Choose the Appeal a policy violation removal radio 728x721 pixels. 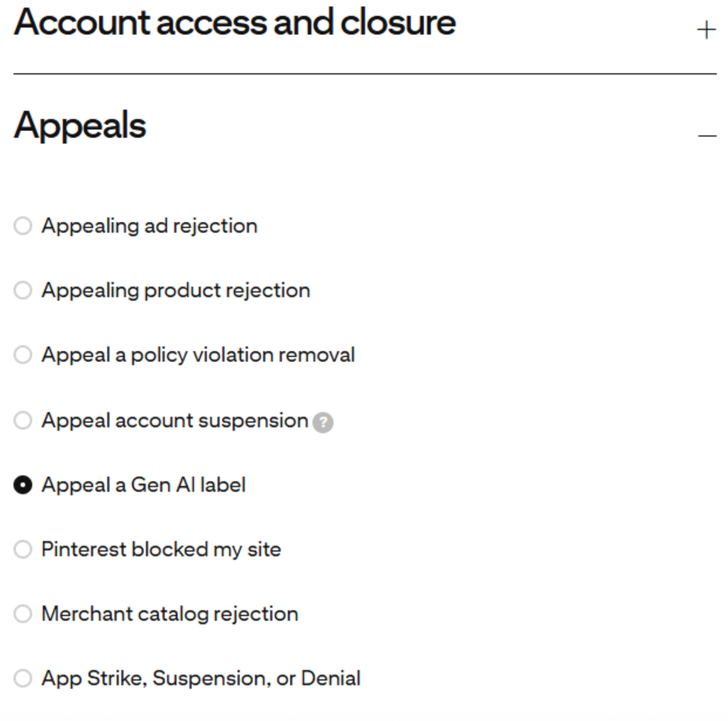point(23,355)
